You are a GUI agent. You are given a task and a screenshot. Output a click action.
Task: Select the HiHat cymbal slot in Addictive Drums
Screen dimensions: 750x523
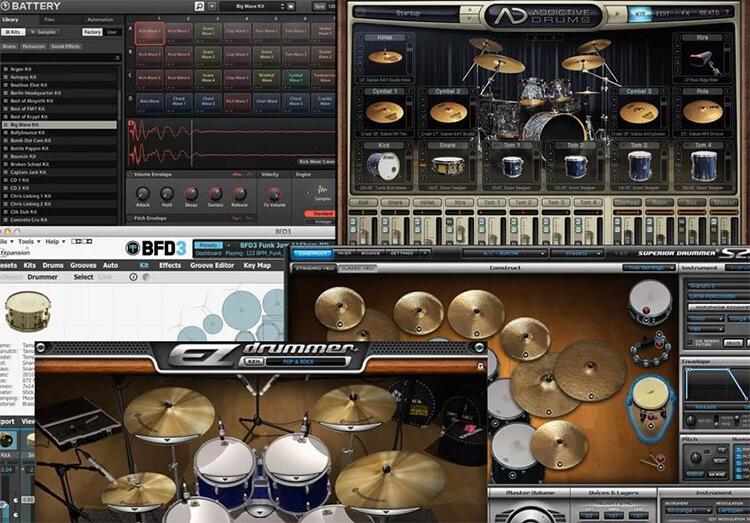385,55
